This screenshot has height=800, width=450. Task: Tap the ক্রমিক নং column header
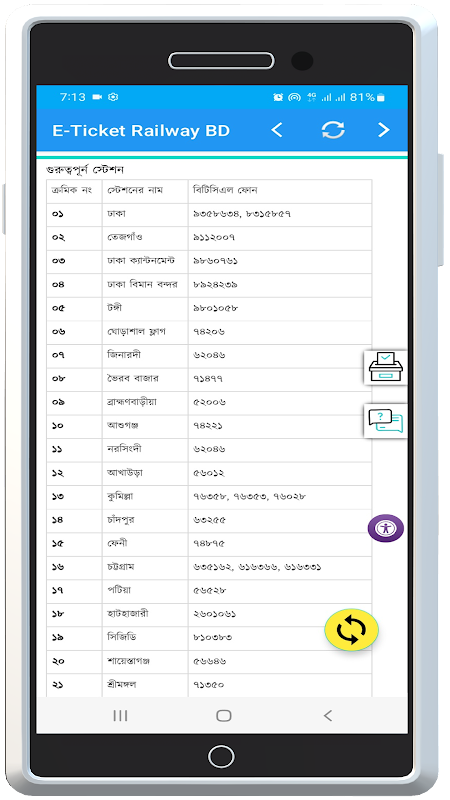click(x=71, y=190)
